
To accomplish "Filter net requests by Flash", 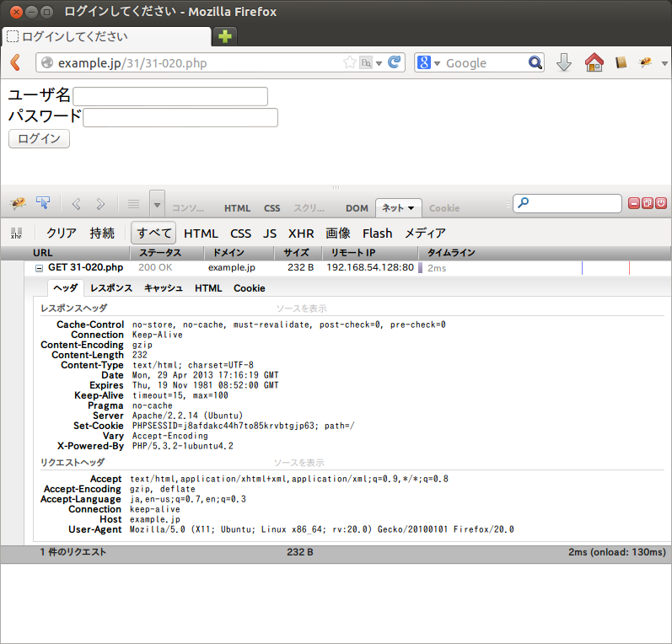I will coord(377,233).
